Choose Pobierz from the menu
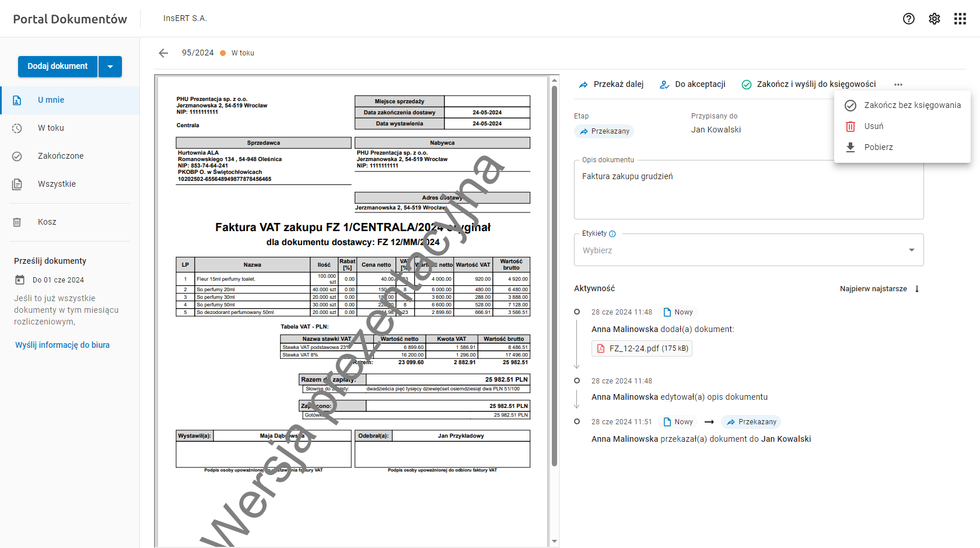The image size is (980, 548). click(x=902, y=147)
